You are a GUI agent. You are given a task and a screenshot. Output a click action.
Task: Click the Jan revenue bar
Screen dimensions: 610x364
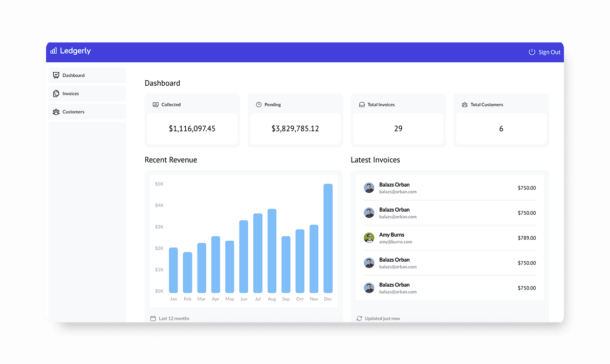(x=173, y=270)
